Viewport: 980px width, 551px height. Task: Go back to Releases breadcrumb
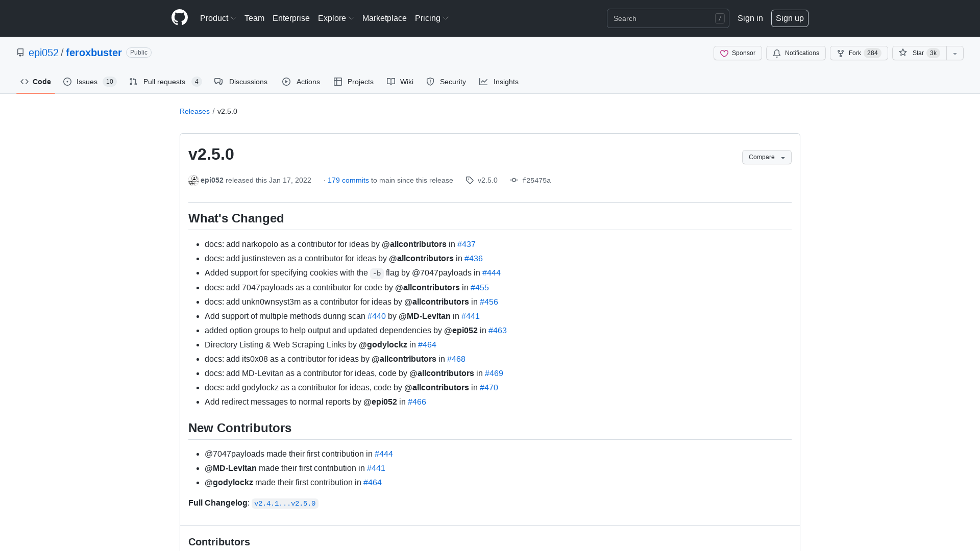click(x=194, y=111)
